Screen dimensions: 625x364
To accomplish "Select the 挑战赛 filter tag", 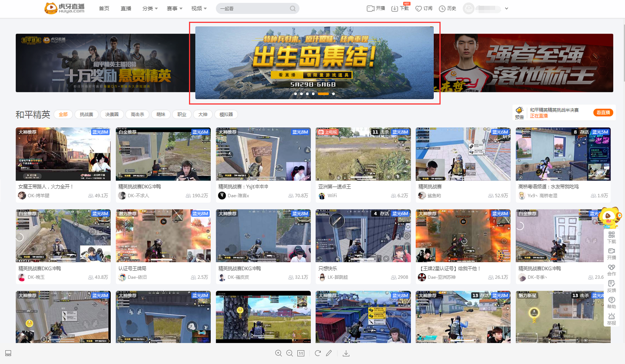I will click(x=86, y=114).
